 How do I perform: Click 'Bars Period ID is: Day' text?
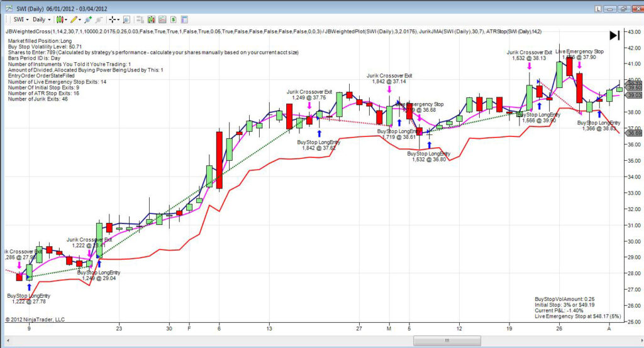pyautogui.click(x=34, y=58)
